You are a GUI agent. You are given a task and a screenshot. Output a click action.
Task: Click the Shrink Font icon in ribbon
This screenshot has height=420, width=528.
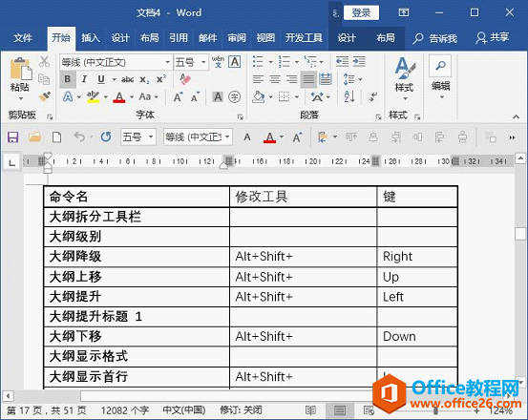195,97
